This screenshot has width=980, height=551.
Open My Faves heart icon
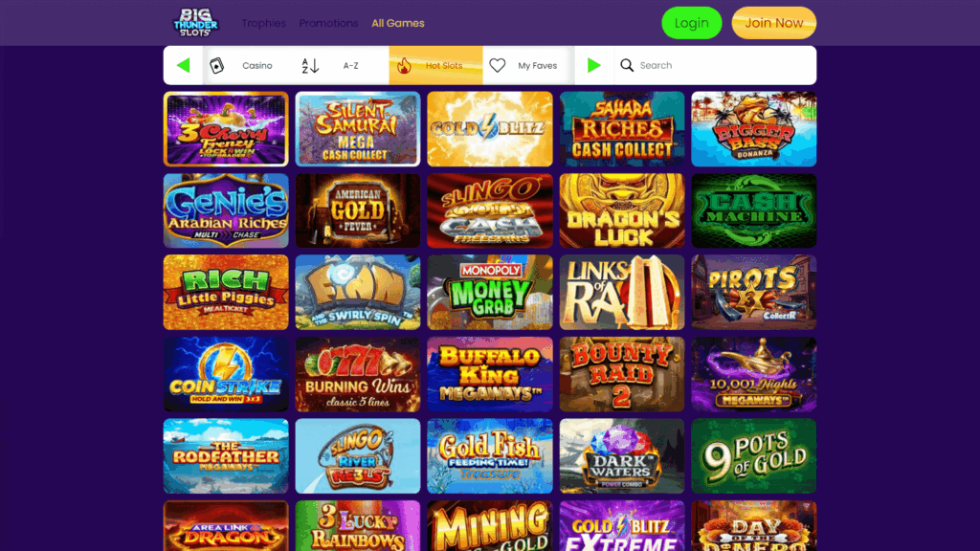498,65
